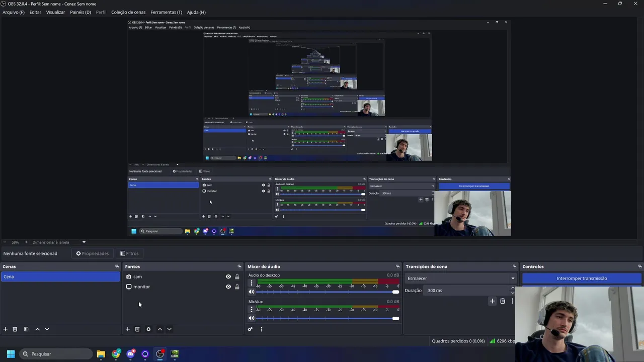Screen dimensions: 644x362
Task: Open Windows Start menu
Action: tap(11, 354)
